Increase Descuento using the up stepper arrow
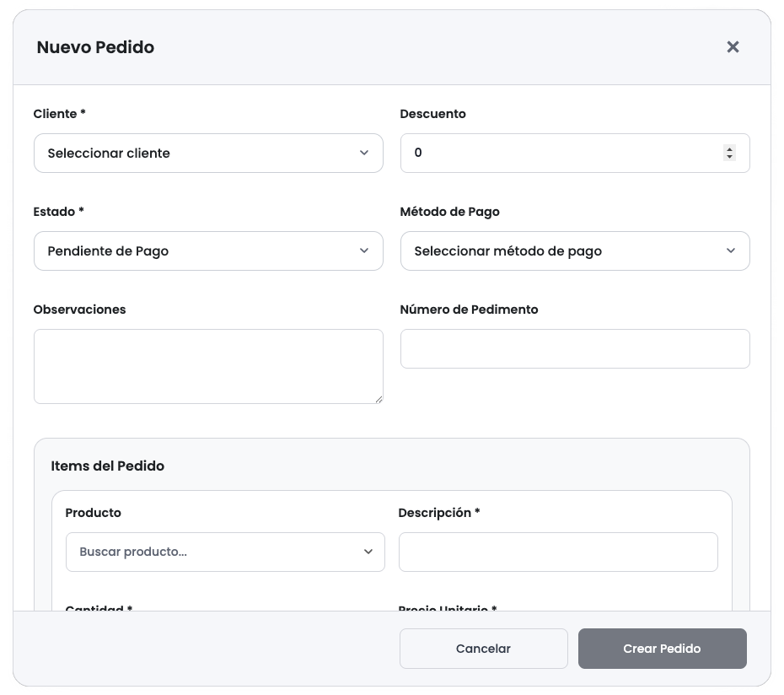 point(729,149)
